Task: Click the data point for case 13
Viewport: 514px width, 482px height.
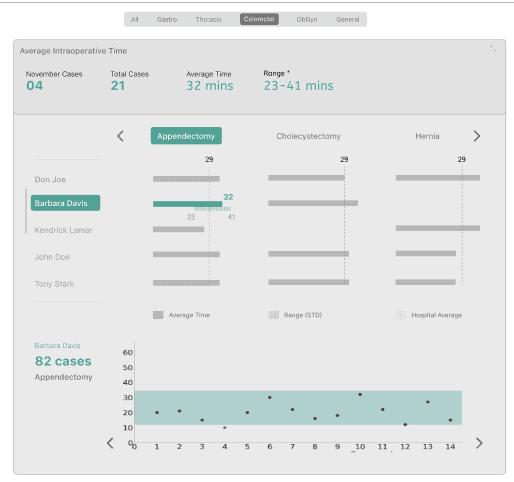Action: (428, 402)
